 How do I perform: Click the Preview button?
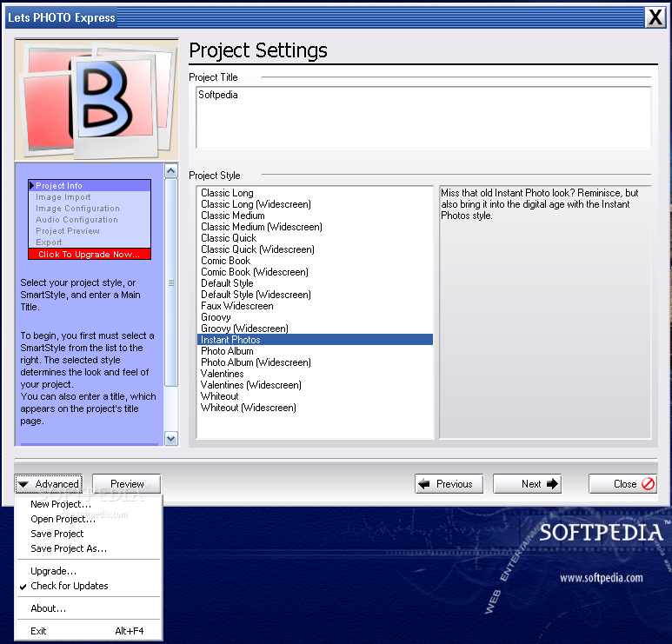(x=126, y=484)
